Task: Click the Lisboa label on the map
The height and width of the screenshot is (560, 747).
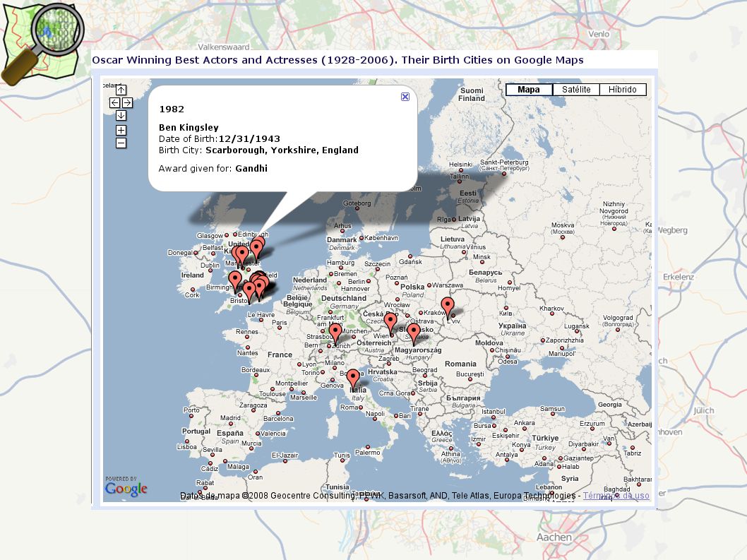Action: pyautogui.click(x=186, y=446)
